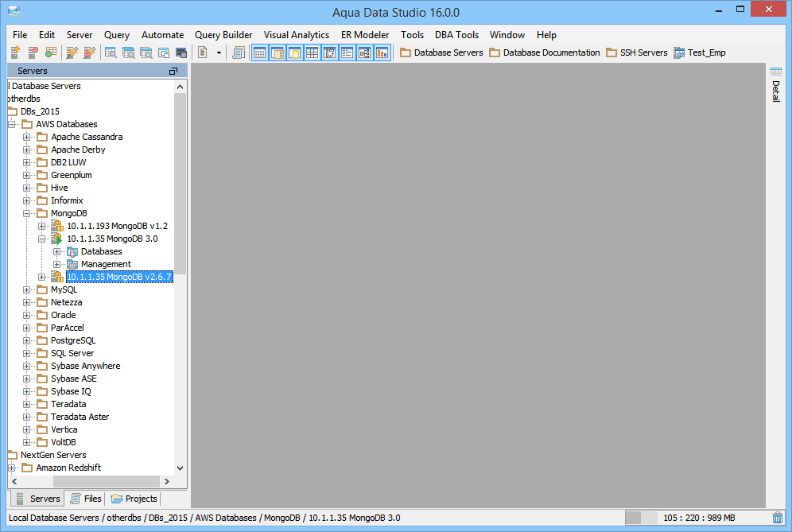
Task: Select the Oracle folder
Action: click(x=63, y=315)
